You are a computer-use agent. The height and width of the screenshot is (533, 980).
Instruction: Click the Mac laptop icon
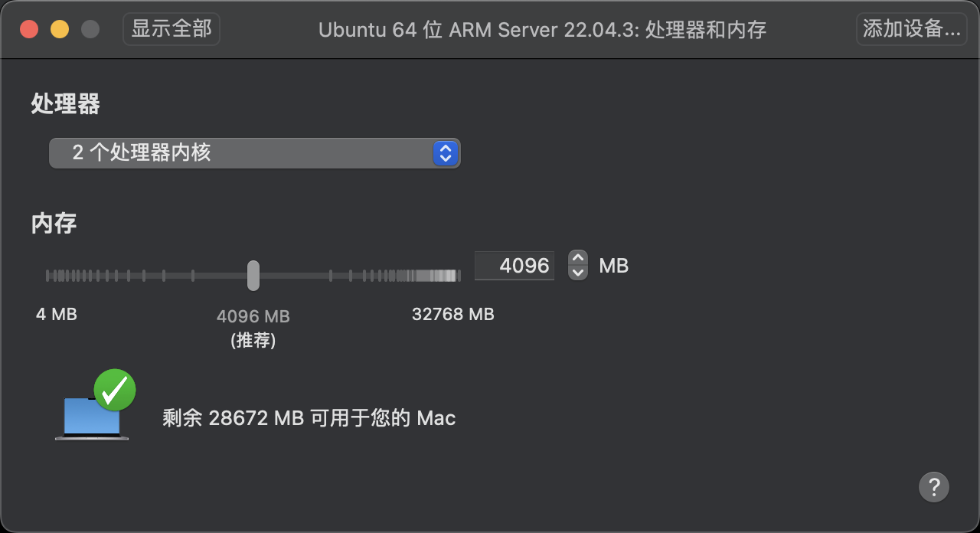pyautogui.click(x=90, y=418)
